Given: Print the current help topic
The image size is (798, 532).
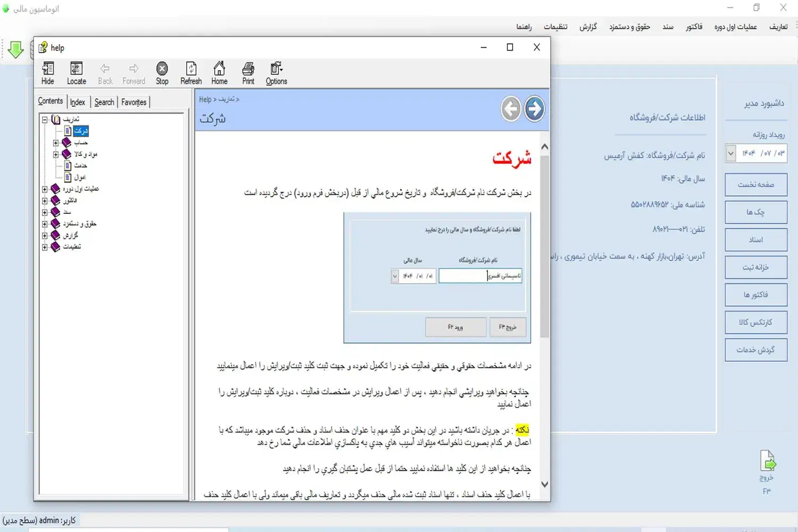Looking at the screenshot, I should (x=248, y=73).
